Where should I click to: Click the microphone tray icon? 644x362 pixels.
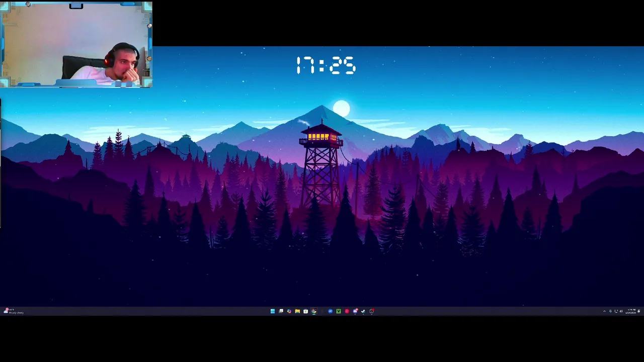[611, 311]
